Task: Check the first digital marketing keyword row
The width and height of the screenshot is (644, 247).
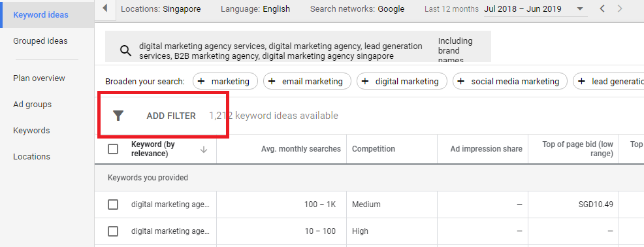Action: pos(113,205)
